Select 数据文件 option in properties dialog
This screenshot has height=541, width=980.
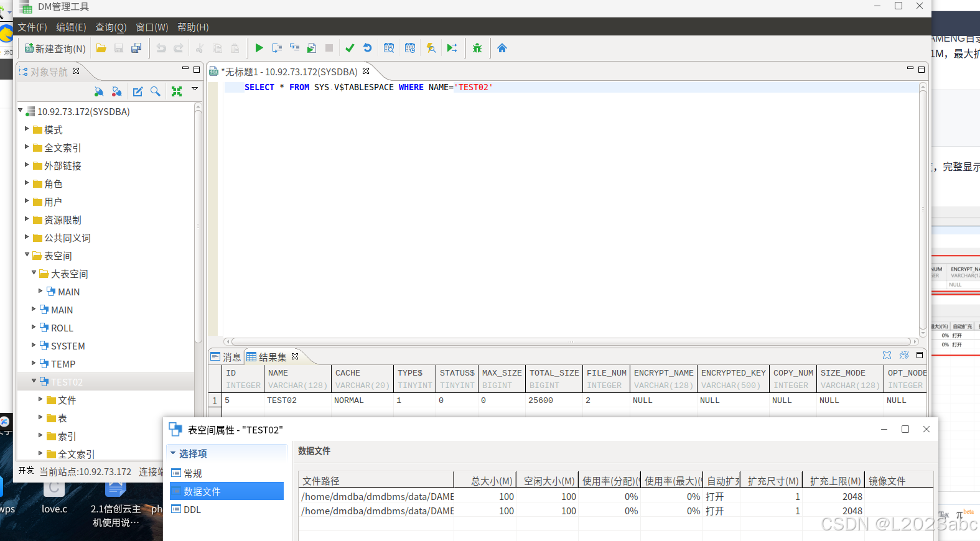[226, 491]
